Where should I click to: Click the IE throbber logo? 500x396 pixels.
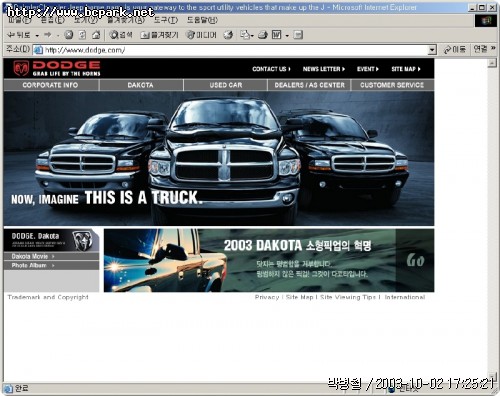point(486,21)
